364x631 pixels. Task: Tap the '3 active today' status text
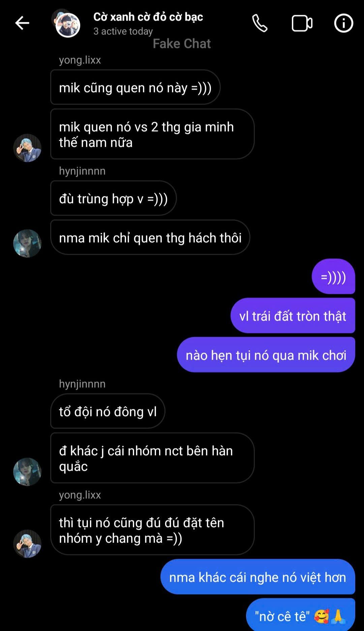123,31
